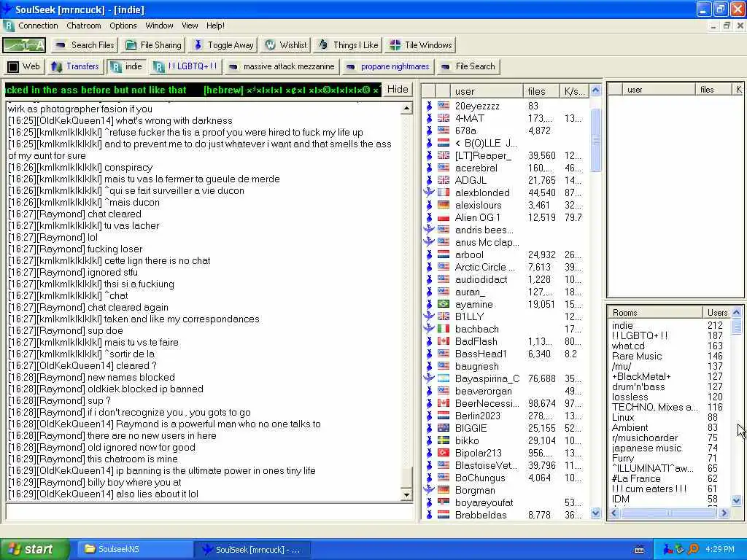Viewport: 747px width, 560px height.
Task: Sort user list by user column header
Action: 487,91
